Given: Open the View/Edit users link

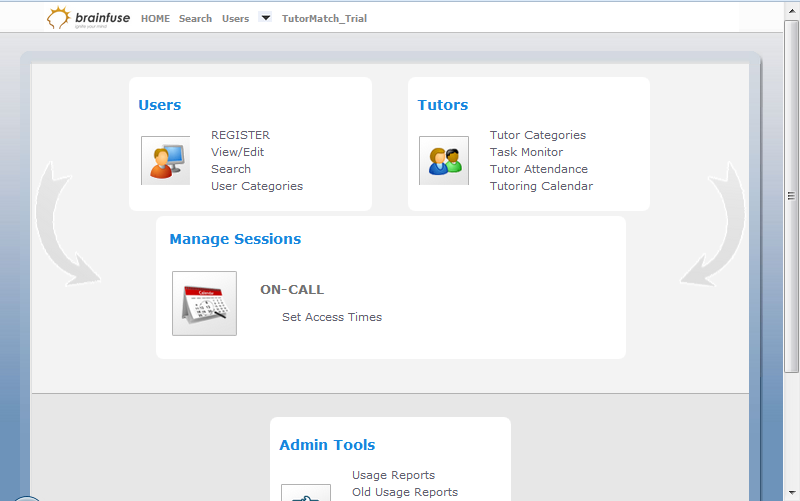Looking at the screenshot, I should click(x=238, y=152).
